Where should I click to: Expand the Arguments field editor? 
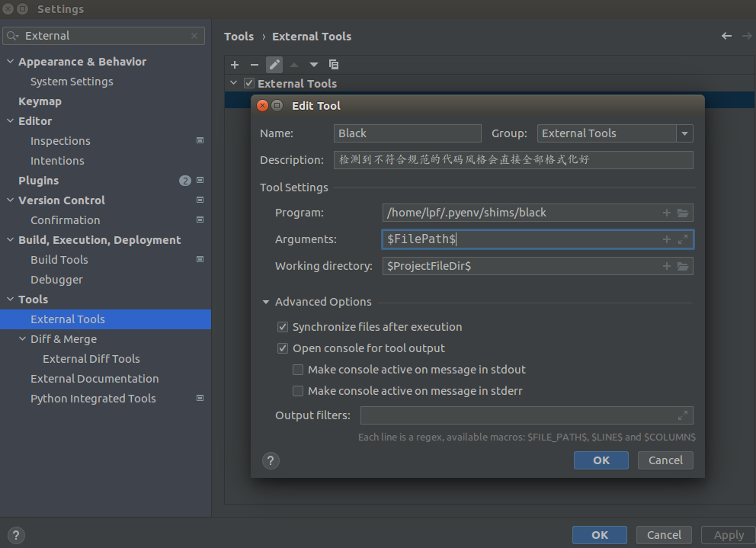[683, 239]
